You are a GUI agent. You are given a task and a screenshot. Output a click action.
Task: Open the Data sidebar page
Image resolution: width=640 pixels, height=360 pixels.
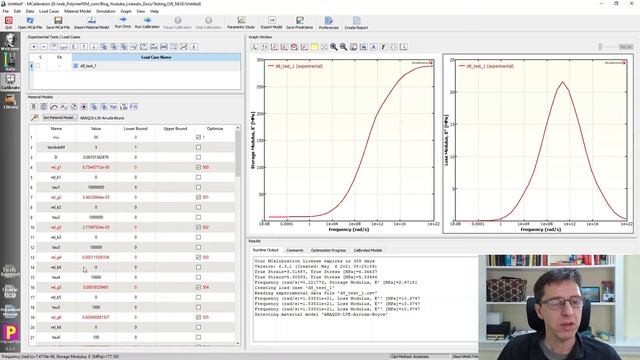[x=10, y=62]
